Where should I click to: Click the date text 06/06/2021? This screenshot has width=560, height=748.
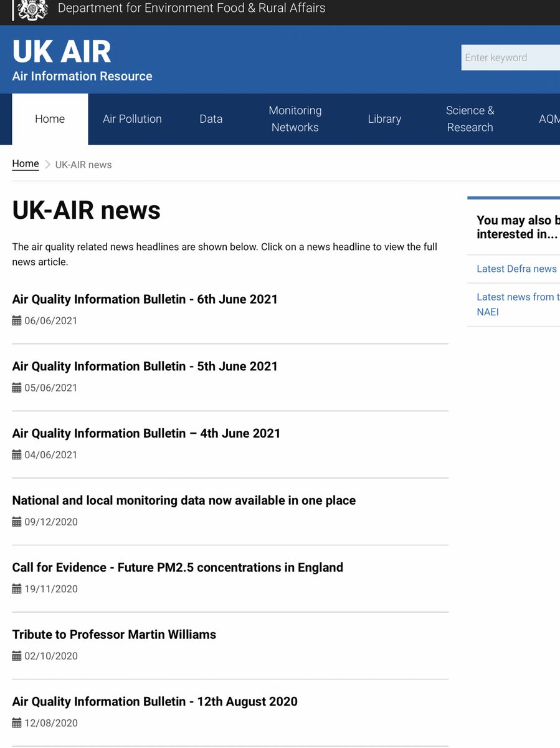coord(51,321)
